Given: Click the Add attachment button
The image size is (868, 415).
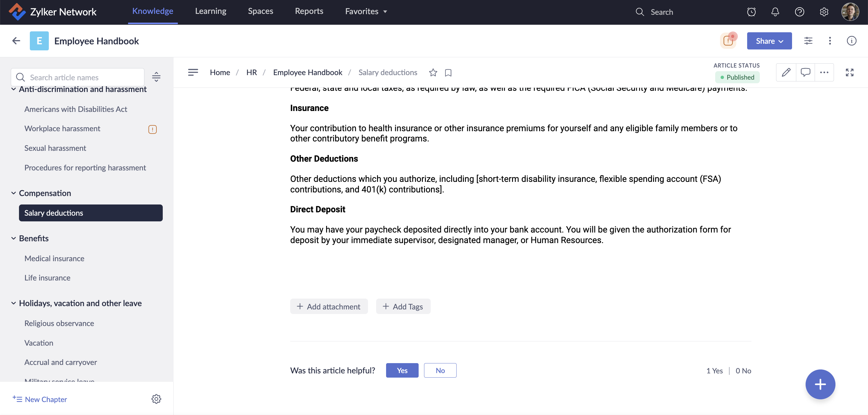Looking at the screenshot, I should point(329,306).
